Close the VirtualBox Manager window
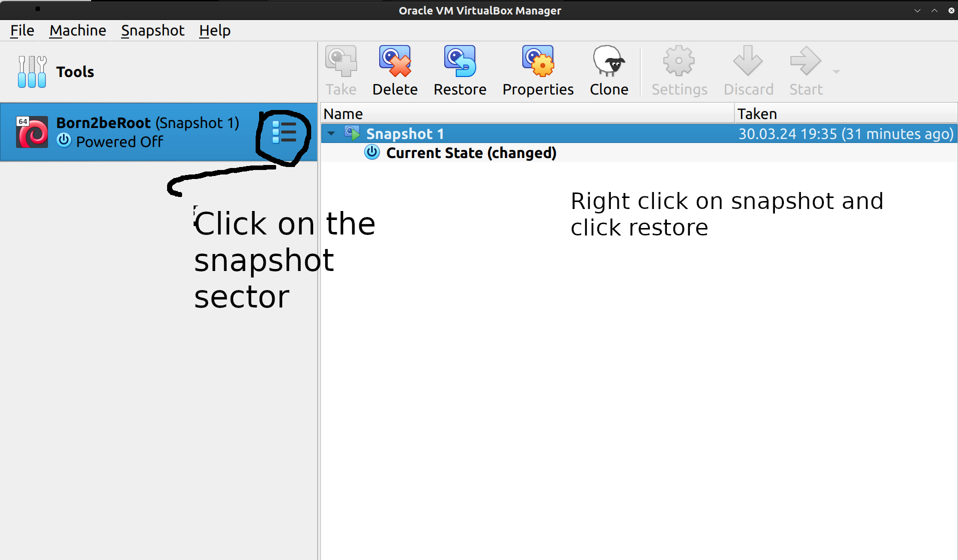The image size is (958, 560). (951, 10)
